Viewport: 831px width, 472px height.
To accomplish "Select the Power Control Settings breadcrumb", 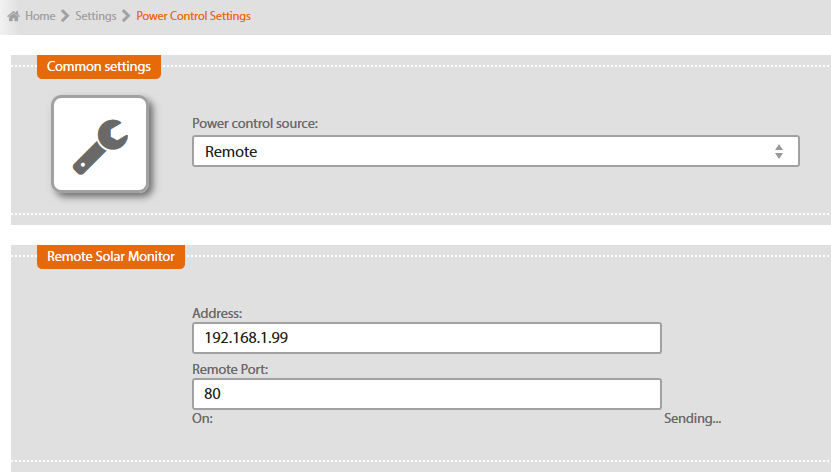I will (193, 16).
